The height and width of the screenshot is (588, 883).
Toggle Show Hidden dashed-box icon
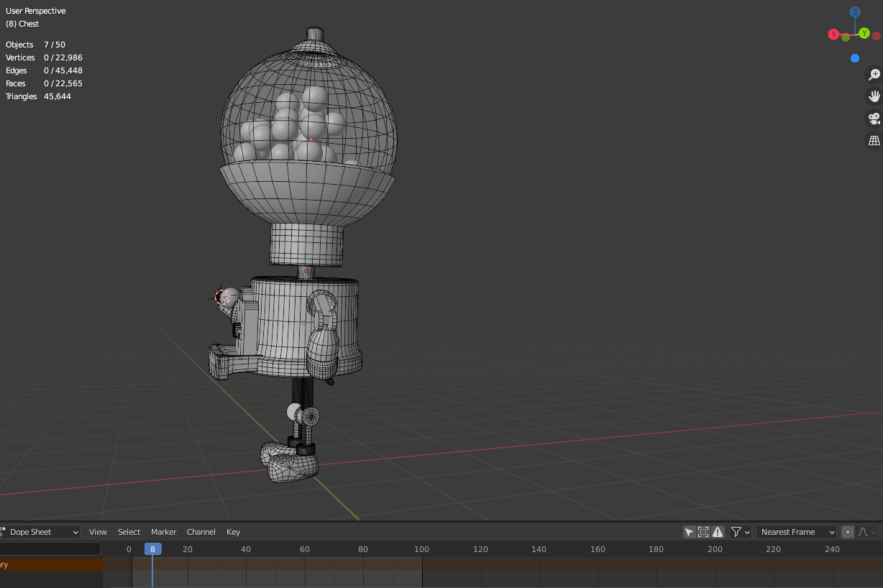point(703,532)
